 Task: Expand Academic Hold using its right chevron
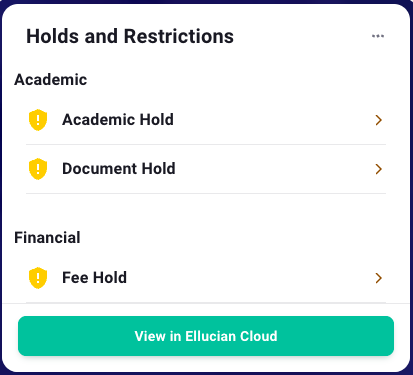click(378, 120)
